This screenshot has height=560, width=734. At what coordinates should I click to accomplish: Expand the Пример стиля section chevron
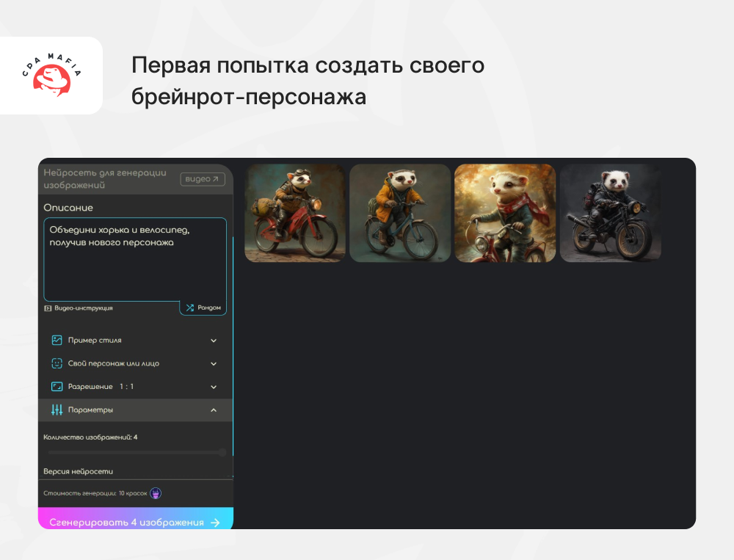pos(214,341)
